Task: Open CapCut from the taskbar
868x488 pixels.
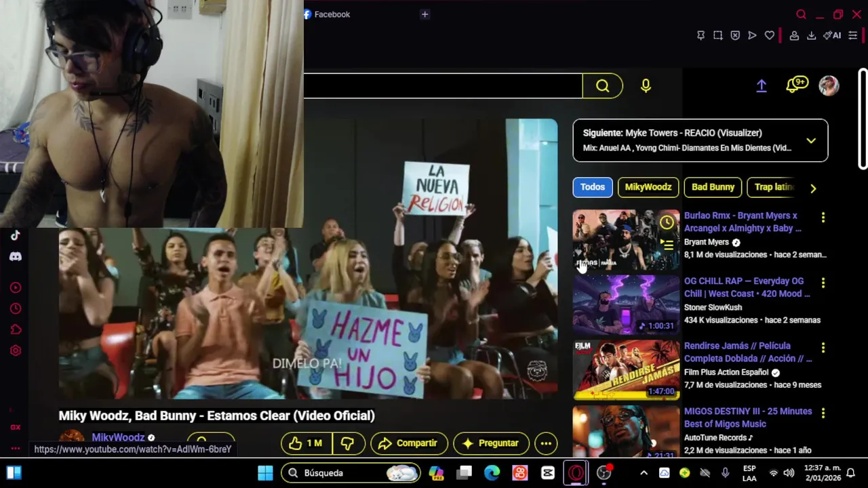Action: tap(548, 473)
